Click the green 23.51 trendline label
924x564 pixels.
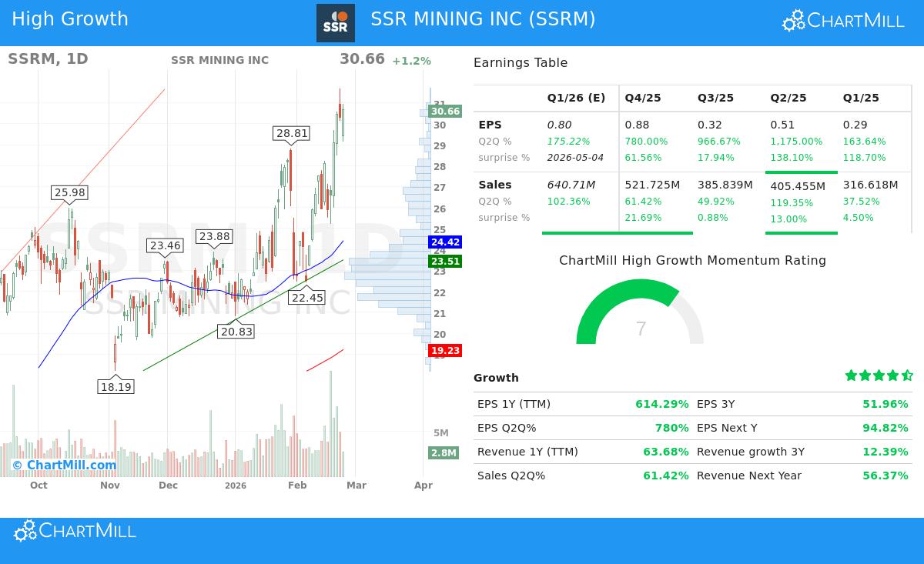coord(444,261)
